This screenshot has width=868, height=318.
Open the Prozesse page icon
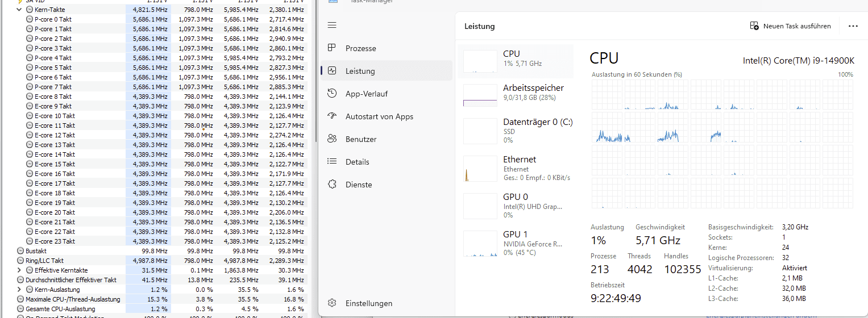333,48
